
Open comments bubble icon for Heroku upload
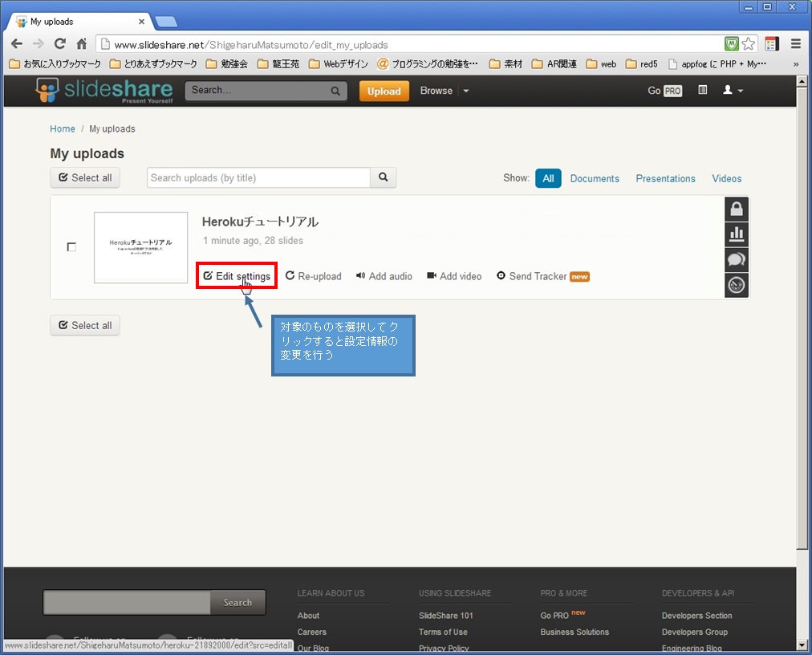tap(737, 259)
